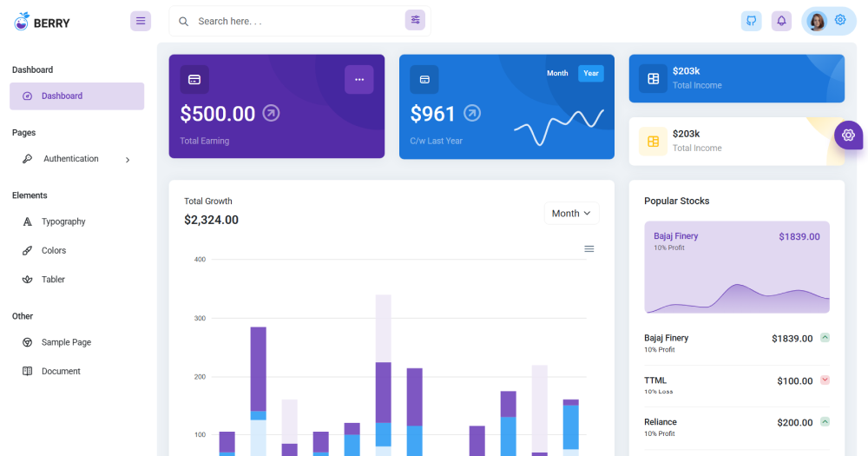Click the $961 sparkline chart
This screenshot has height=456, width=868.
558,127
